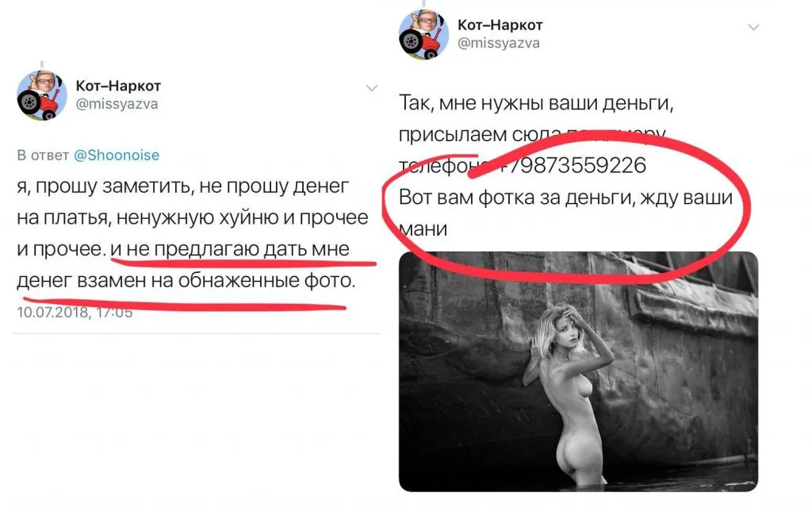
Task: Click the line 'Вот вам фотка за деньги, жду ваши'
Action: (565, 198)
